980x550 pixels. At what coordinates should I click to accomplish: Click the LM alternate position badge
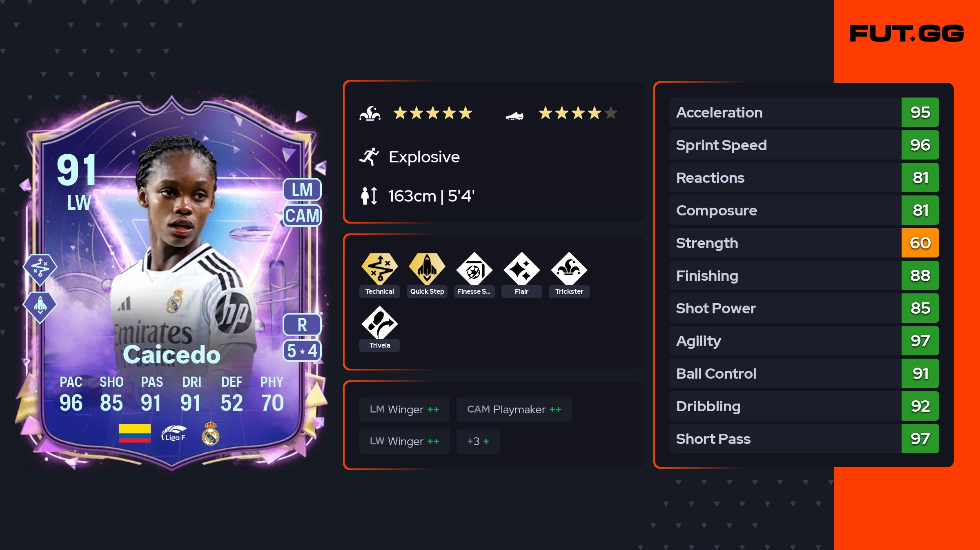(x=302, y=190)
